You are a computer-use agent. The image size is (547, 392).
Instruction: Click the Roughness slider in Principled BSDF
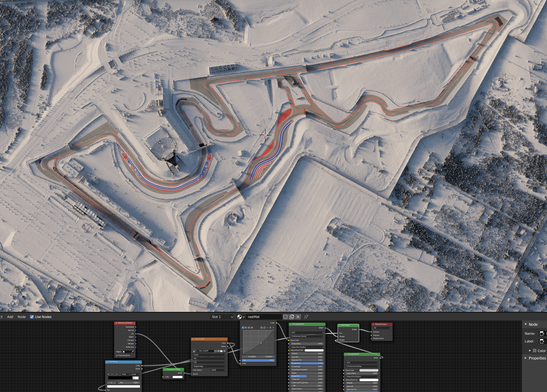pos(307,363)
